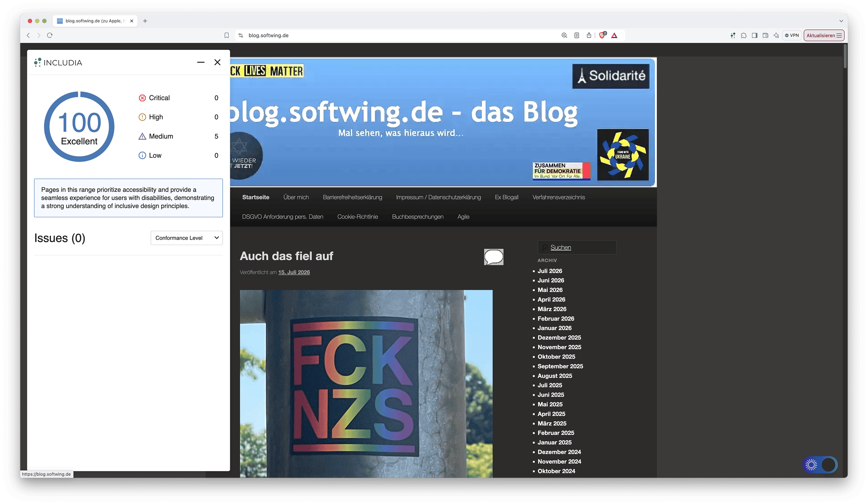Click the Issues (0) heading
This screenshot has width=868, height=504.
coord(60,238)
